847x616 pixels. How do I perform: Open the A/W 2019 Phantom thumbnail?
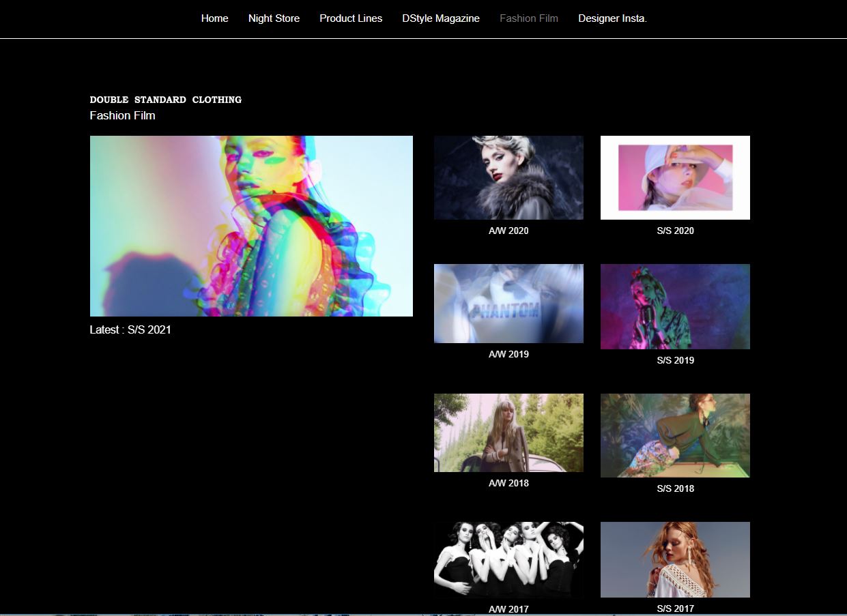pyautogui.click(x=508, y=304)
